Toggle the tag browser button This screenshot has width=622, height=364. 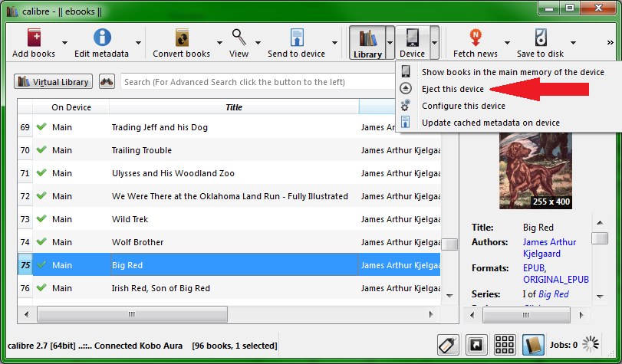pyautogui.click(x=448, y=345)
